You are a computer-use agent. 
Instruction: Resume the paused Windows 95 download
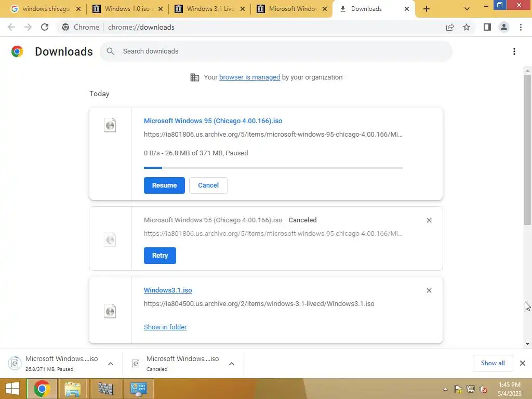pyautogui.click(x=164, y=185)
